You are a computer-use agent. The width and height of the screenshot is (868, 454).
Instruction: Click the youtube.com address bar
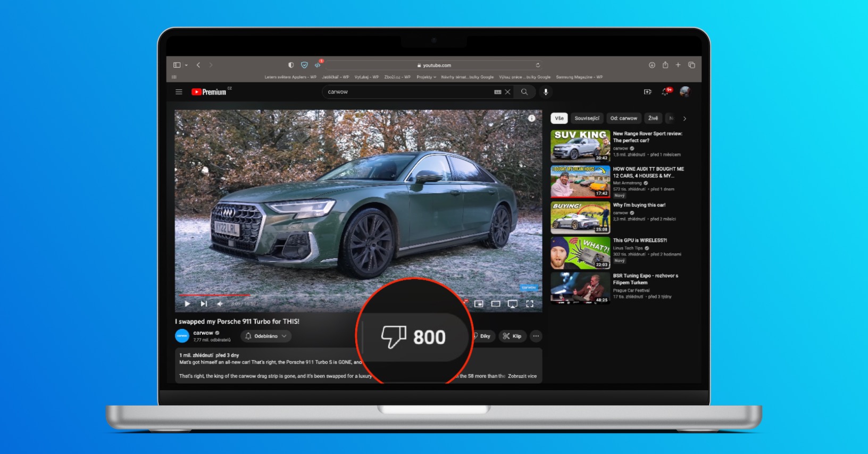[x=434, y=65]
